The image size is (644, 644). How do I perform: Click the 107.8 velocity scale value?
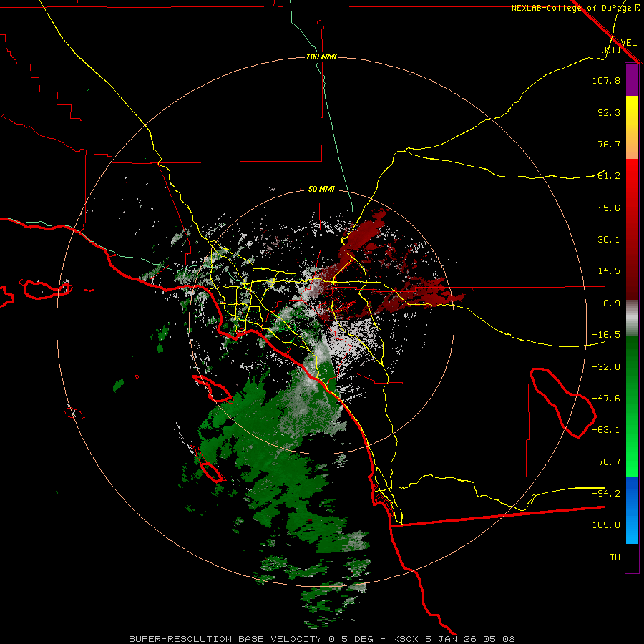click(606, 80)
